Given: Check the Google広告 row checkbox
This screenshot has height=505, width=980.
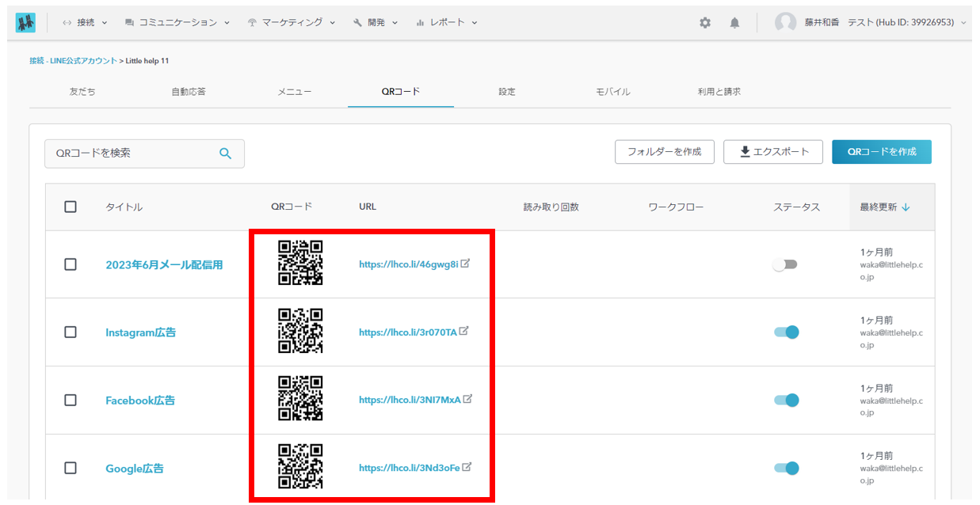Looking at the screenshot, I should (71, 468).
